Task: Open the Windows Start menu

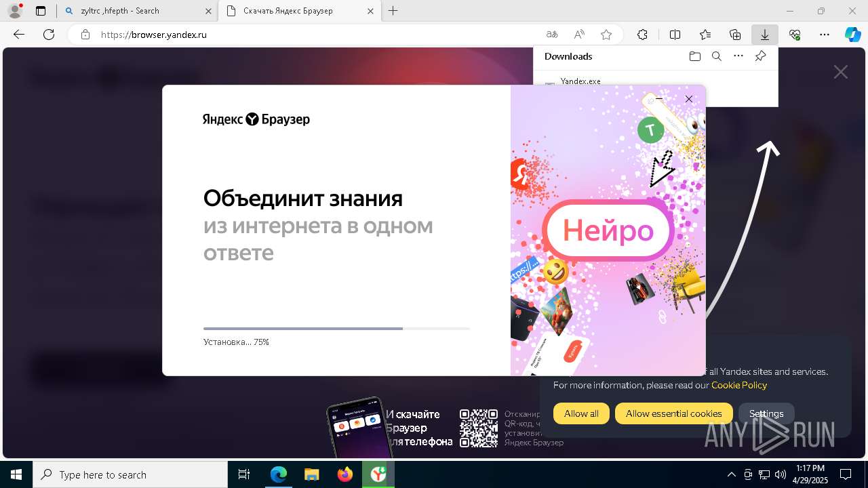Action: (16, 474)
